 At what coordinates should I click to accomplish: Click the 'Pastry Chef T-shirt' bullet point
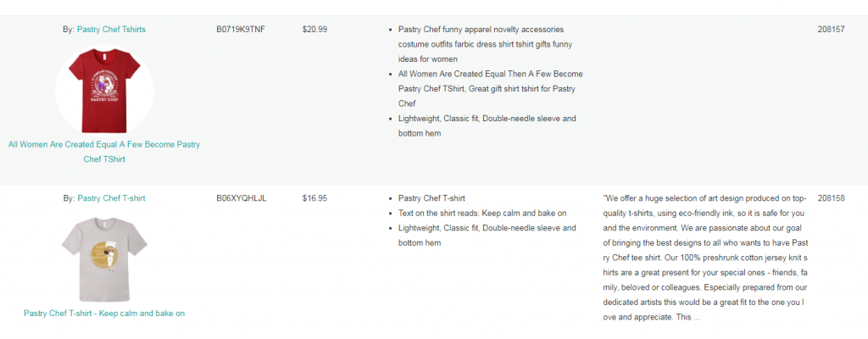click(431, 198)
